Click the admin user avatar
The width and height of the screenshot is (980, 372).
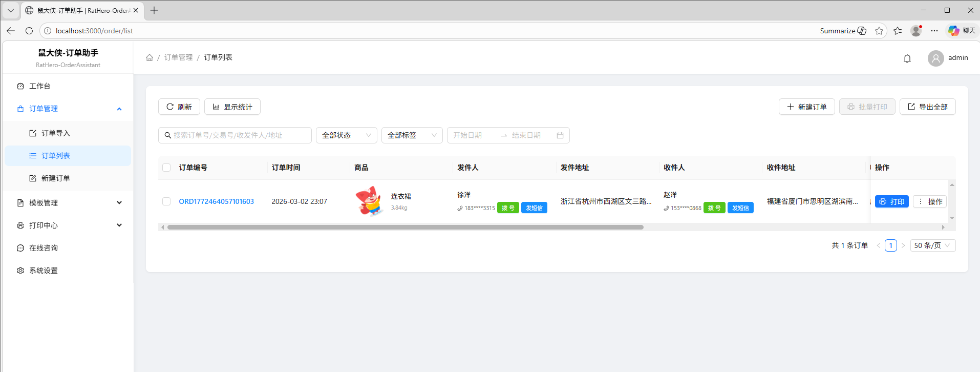(935, 58)
